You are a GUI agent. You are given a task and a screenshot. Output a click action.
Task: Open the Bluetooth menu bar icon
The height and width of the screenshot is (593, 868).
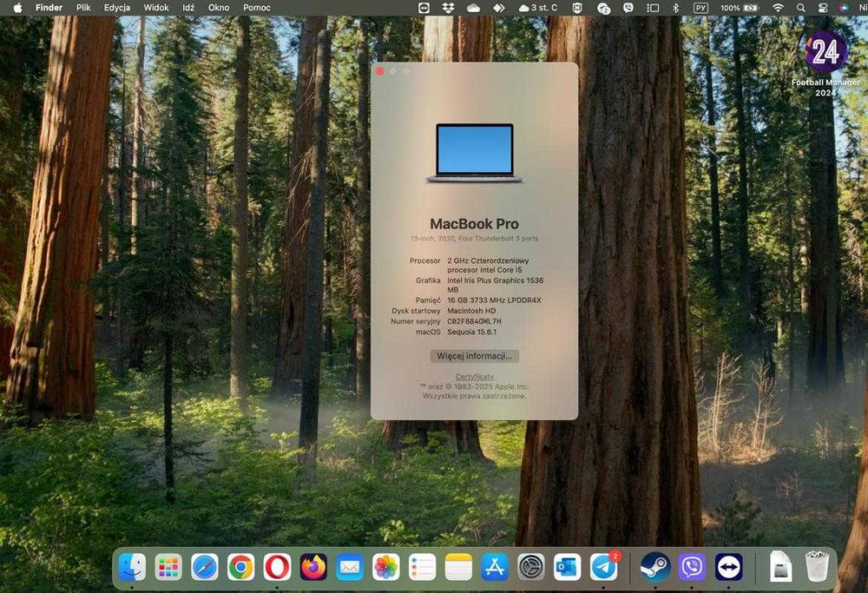click(675, 8)
